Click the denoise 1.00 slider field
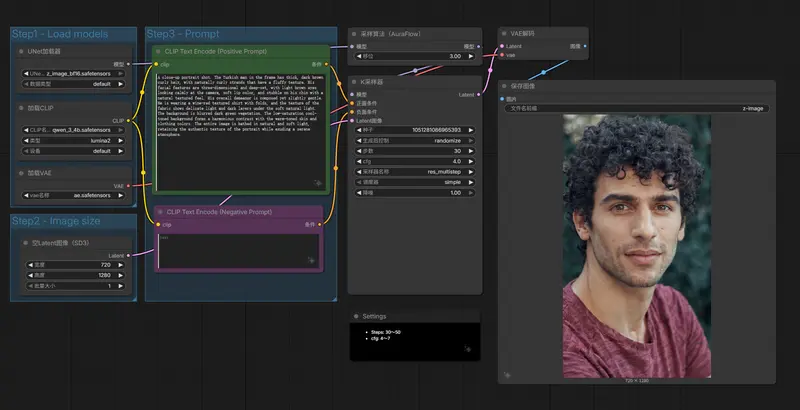This screenshot has height=410, width=800. tap(414, 193)
